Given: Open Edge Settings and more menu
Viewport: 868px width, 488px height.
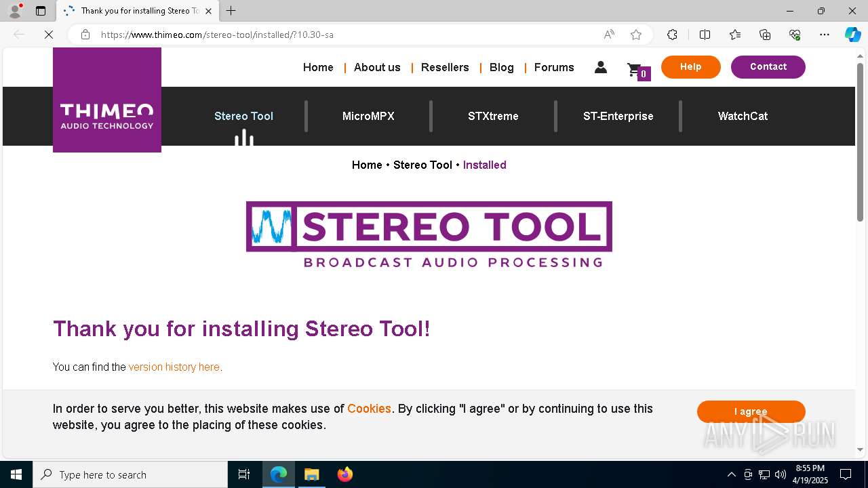Looking at the screenshot, I should 825,35.
